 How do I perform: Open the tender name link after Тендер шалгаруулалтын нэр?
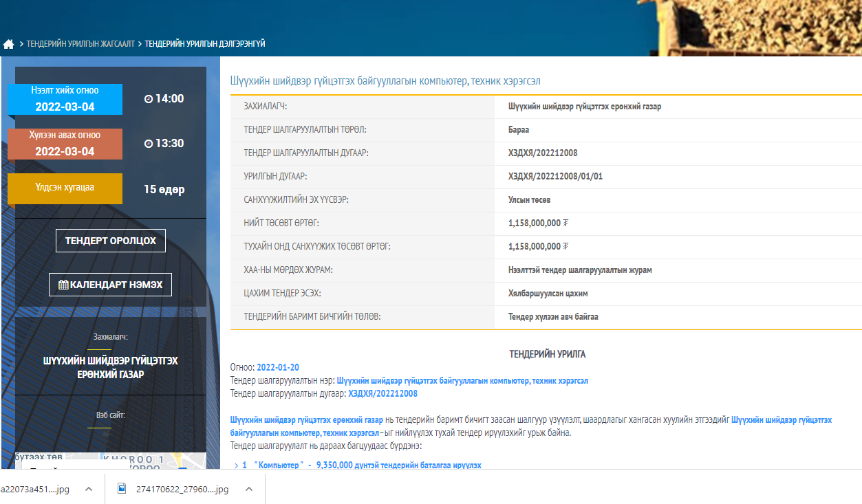pyautogui.click(x=462, y=381)
